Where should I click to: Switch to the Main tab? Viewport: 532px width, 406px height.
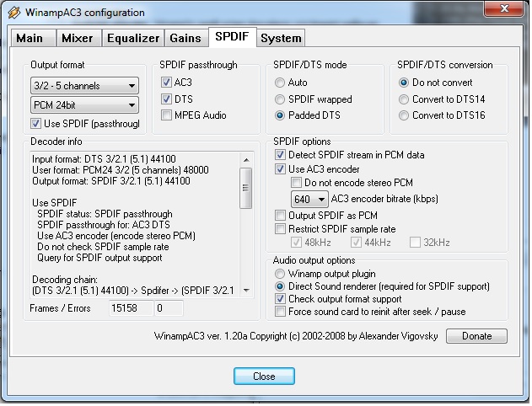(x=33, y=38)
